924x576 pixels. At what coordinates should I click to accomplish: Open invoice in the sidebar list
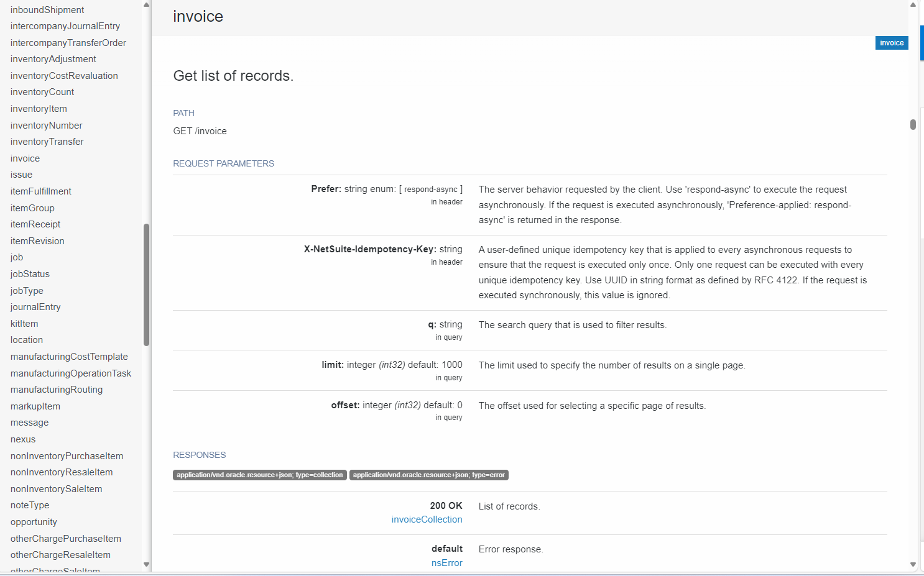(x=25, y=158)
